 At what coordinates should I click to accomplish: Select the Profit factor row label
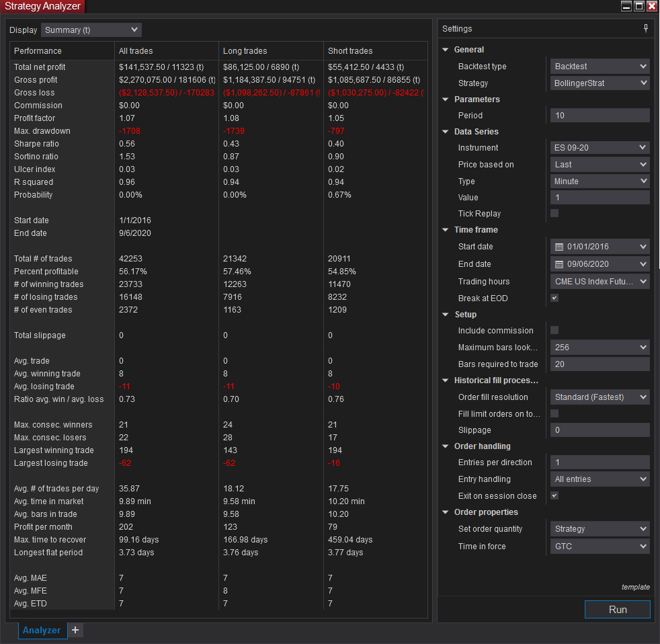34,118
